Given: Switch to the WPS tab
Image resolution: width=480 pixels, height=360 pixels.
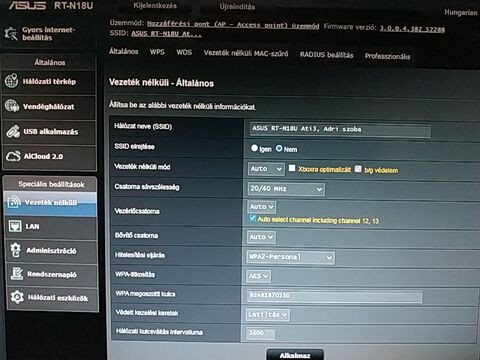Looking at the screenshot, I should pyautogui.click(x=157, y=52).
